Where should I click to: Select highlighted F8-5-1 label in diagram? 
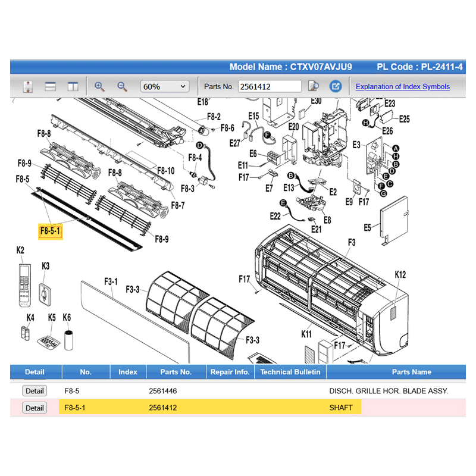(x=50, y=231)
